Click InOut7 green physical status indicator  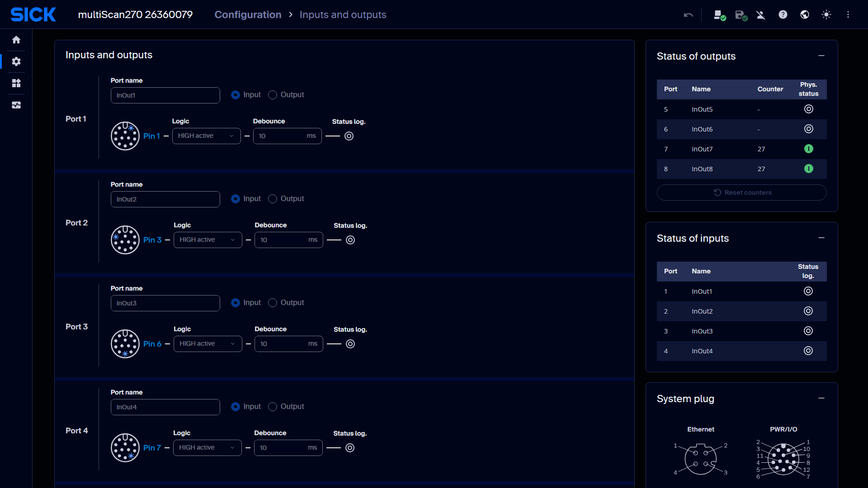pos(809,149)
